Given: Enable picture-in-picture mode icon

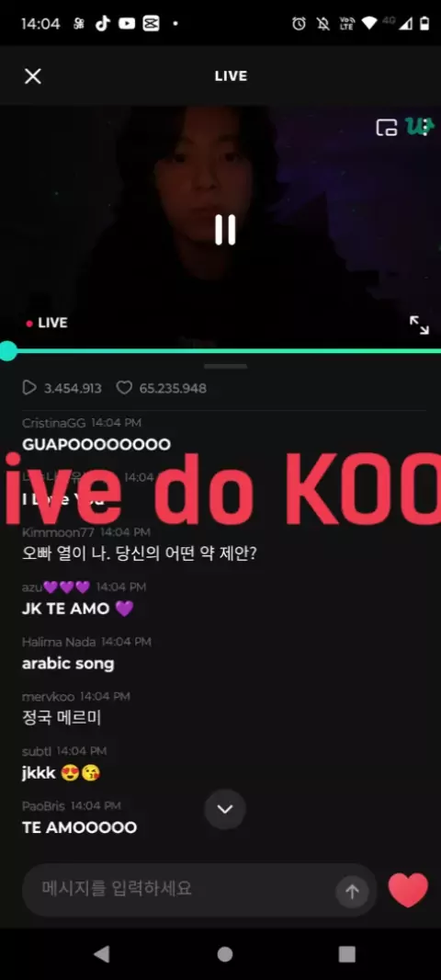Looking at the screenshot, I should (x=387, y=128).
